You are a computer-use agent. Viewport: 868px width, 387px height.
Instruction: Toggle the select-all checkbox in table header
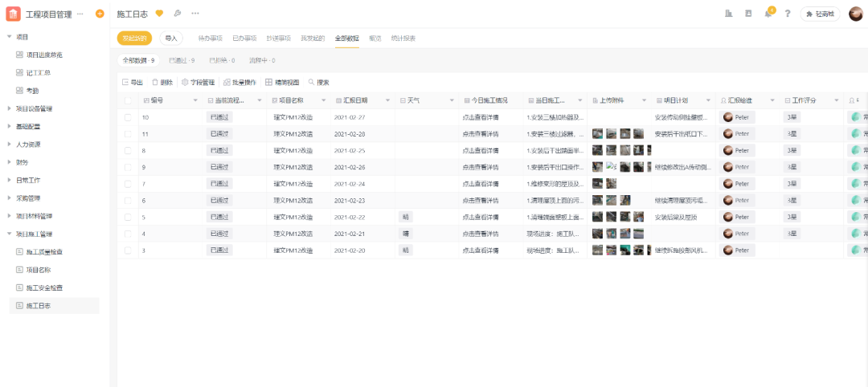coord(128,100)
